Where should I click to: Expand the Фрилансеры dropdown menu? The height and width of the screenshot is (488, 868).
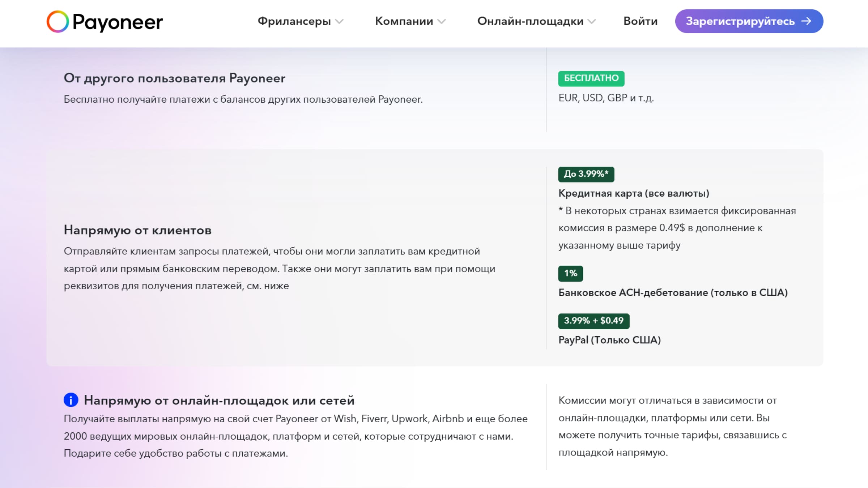click(339, 21)
